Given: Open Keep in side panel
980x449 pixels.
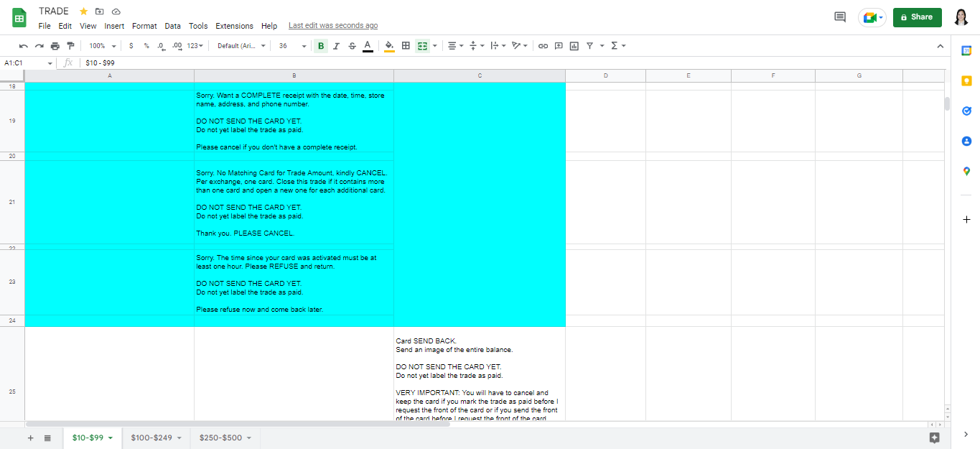Looking at the screenshot, I should pos(966,80).
